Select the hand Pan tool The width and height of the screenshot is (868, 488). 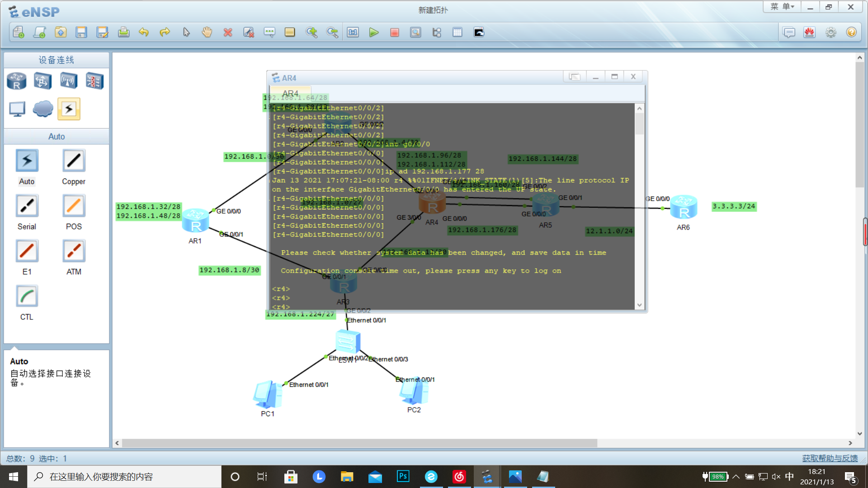(x=207, y=33)
